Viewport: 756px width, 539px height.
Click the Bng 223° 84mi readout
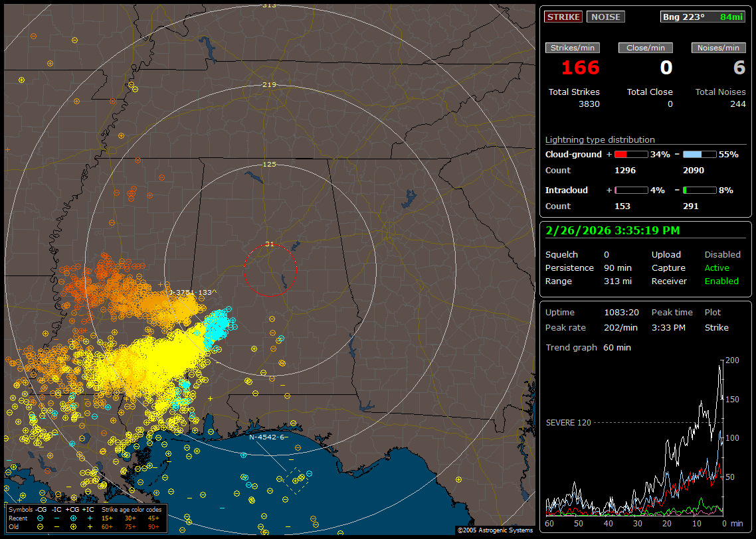(x=703, y=17)
